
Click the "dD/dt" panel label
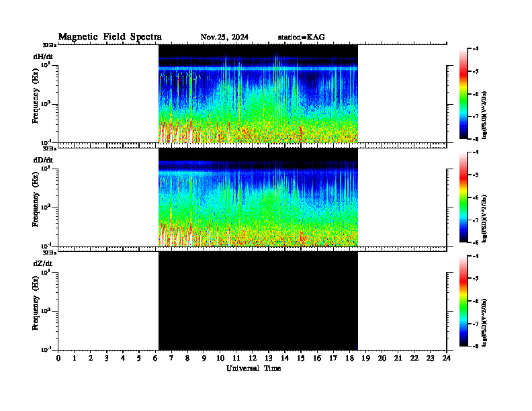coord(43,160)
